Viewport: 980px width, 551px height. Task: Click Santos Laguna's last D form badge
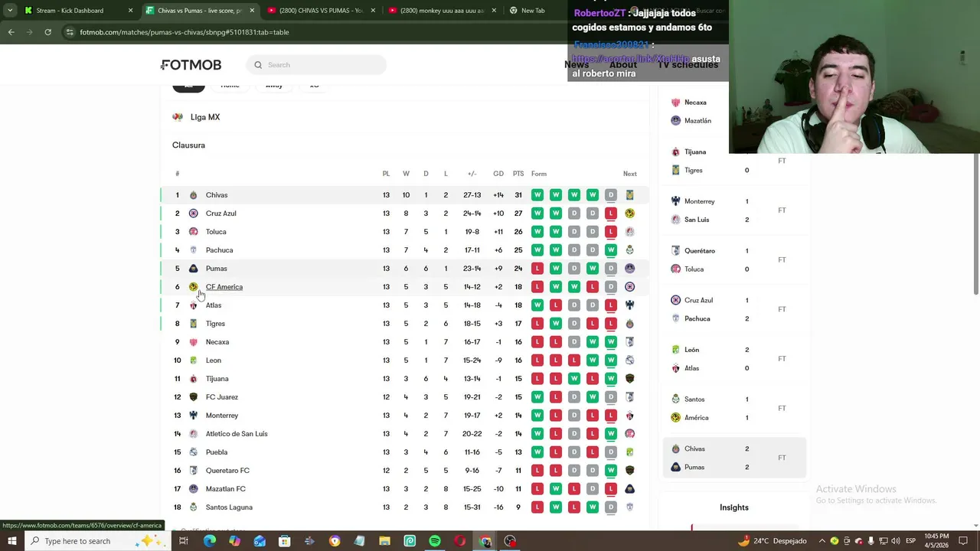[x=610, y=507]
